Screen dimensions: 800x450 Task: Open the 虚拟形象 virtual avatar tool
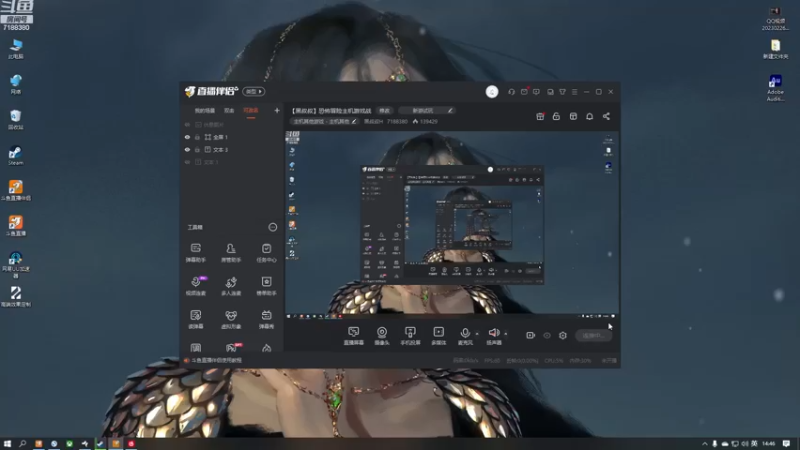pos(231,319)
